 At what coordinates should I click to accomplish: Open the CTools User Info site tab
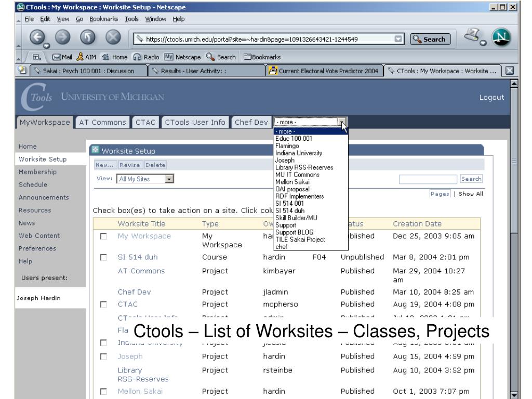click(195, 122)
